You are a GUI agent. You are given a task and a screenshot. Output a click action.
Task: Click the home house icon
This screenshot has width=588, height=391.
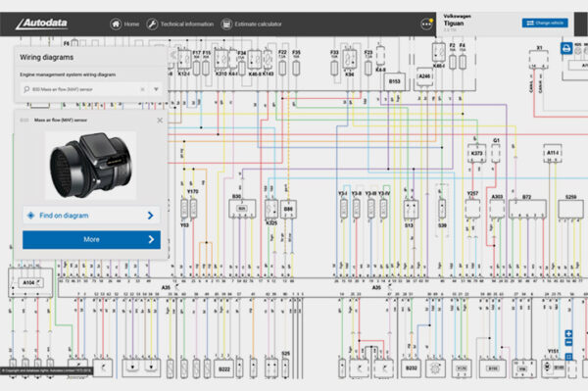(116, 24)
